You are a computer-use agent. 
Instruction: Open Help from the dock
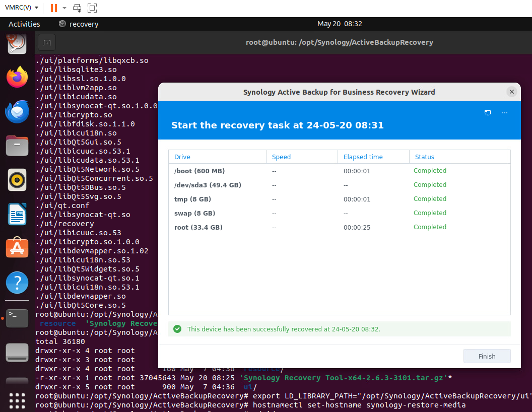(17, 283)
